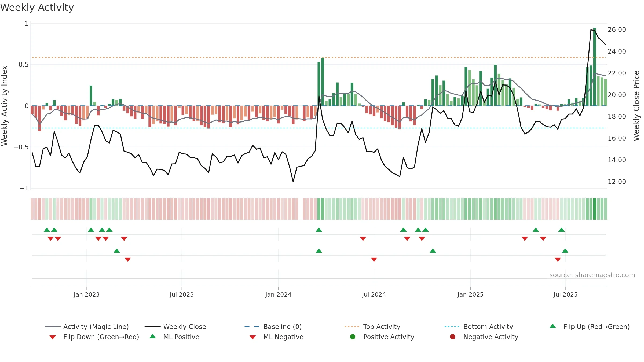Click the Jan 2024 axis label
The image size is (644, 362).
tap(278, 294)
